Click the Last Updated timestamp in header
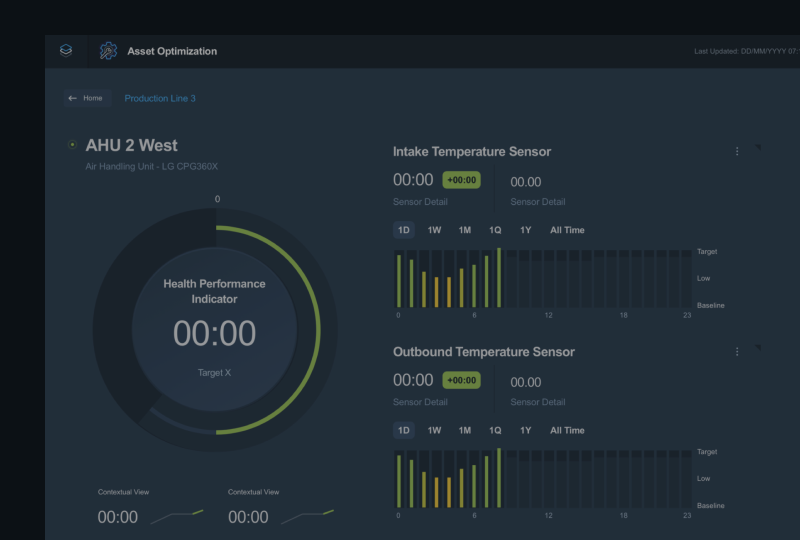The height and width of the screenshot is (540, 800). pyautogui.click(x=747, y=51)
